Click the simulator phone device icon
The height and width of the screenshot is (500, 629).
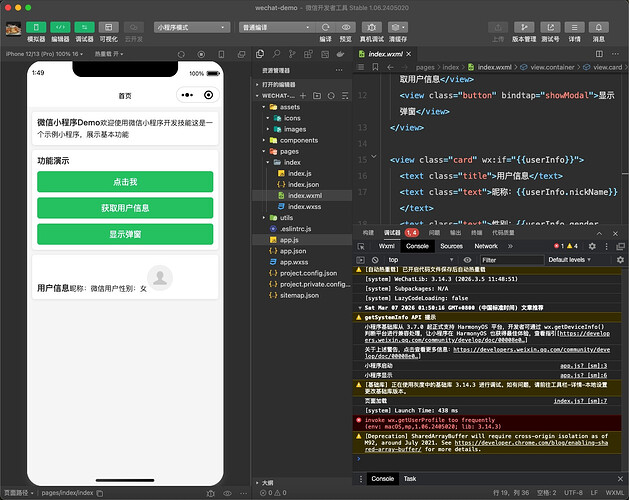tap(221, 54)
